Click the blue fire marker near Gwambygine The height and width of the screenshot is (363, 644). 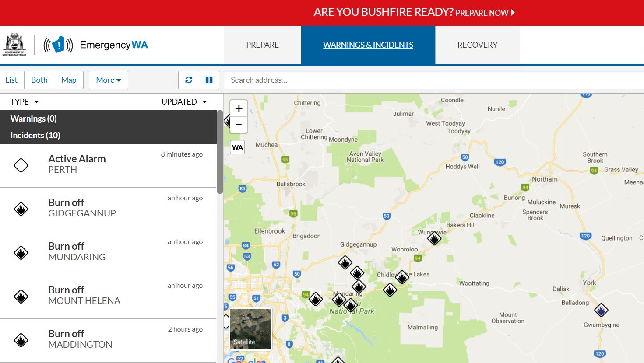(601, 310)
